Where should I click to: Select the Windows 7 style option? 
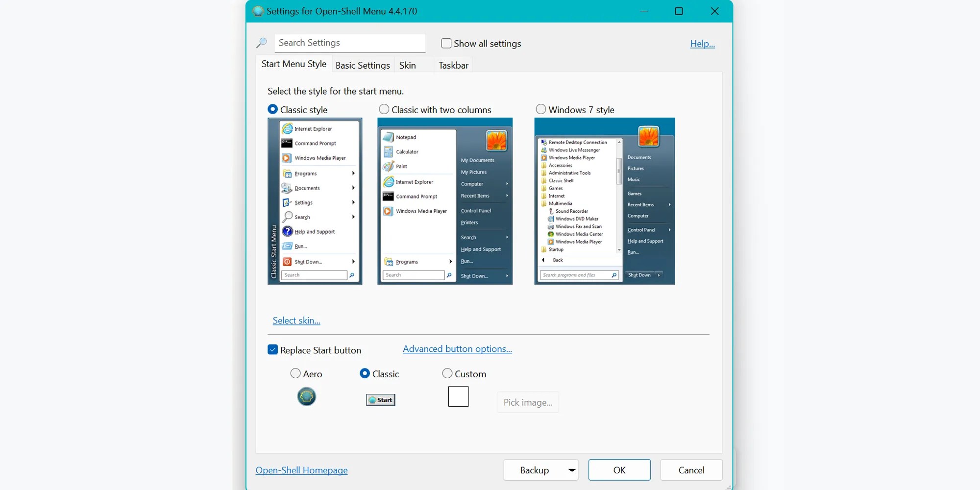[x=541, y=109]
